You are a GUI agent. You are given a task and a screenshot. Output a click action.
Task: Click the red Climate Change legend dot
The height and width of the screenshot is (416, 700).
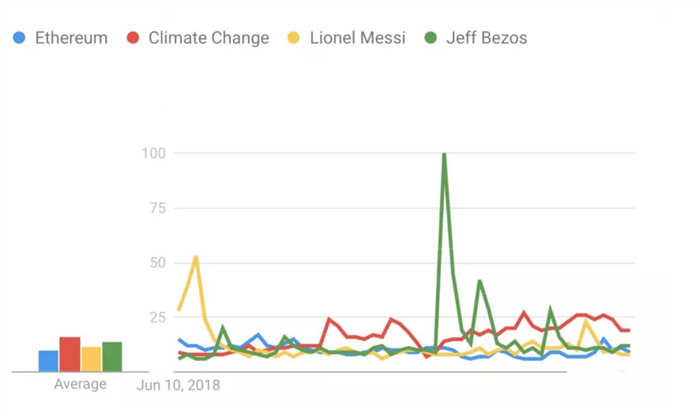point(133,37)
